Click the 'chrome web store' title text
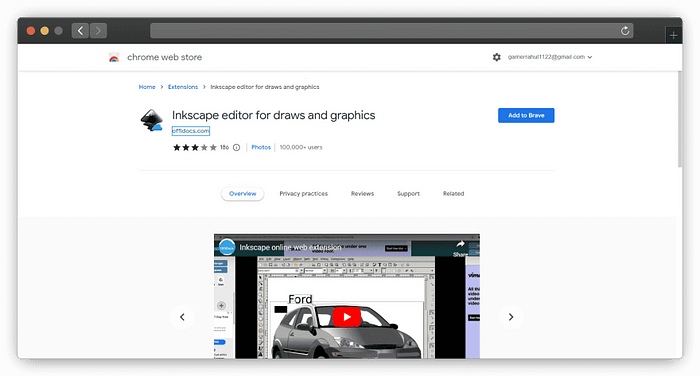700x376 pixels. 164,57
